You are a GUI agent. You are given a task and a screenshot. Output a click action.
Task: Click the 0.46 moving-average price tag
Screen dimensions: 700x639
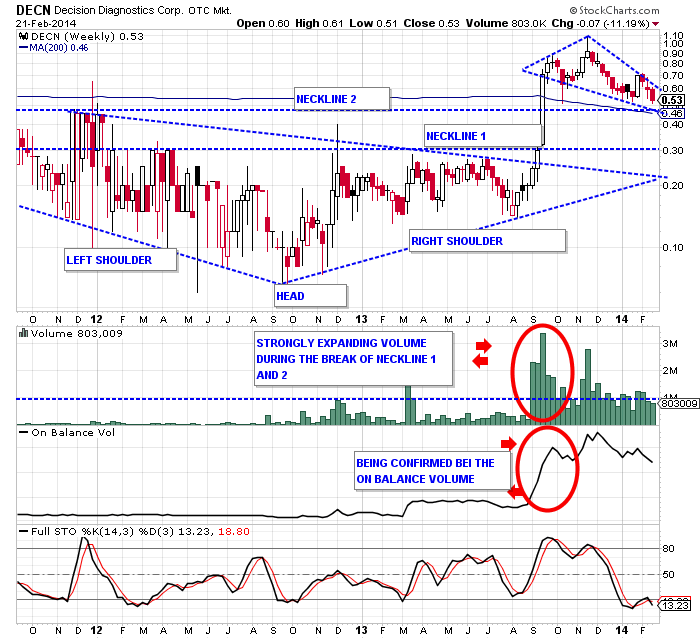click(673, 113)
